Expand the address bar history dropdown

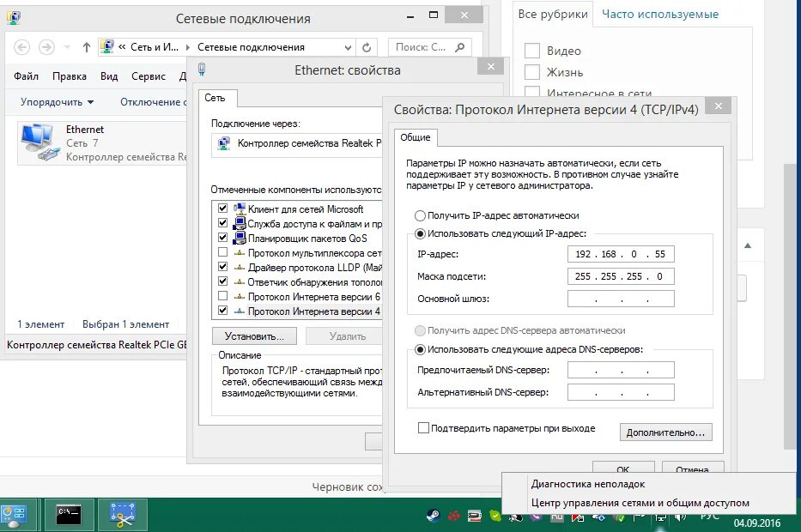click(348, 47)
